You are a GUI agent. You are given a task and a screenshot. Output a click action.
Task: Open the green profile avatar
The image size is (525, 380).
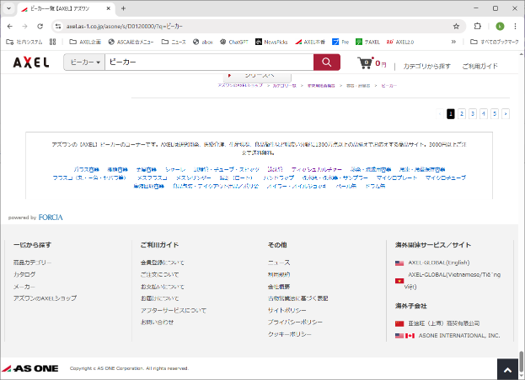500,26
